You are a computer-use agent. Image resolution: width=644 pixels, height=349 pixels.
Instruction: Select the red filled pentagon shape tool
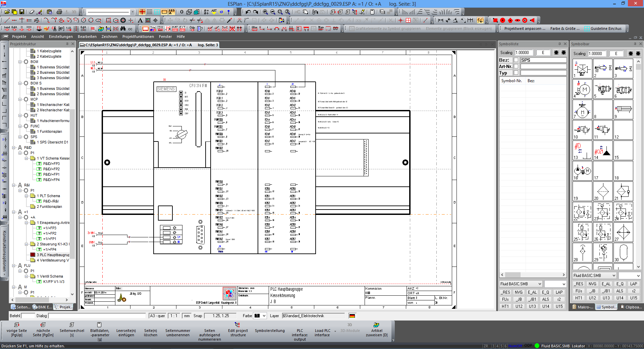(510, 20)
